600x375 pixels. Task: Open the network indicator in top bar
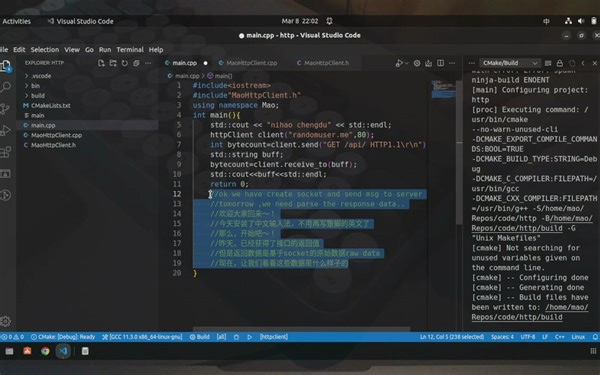[x=569, y=21]
